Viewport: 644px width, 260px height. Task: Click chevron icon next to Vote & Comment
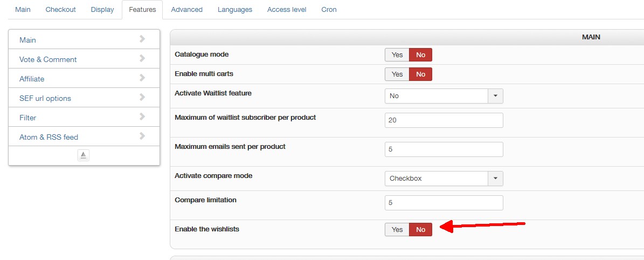pos(142,58)
